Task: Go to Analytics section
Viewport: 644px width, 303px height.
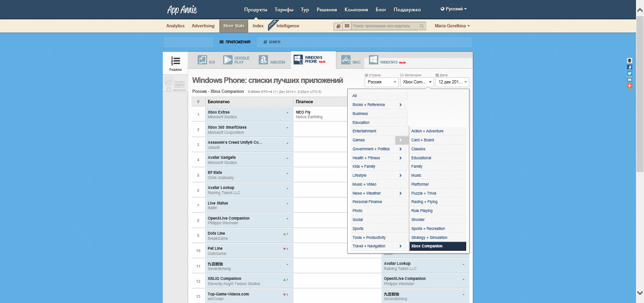Action: [176, 26]
